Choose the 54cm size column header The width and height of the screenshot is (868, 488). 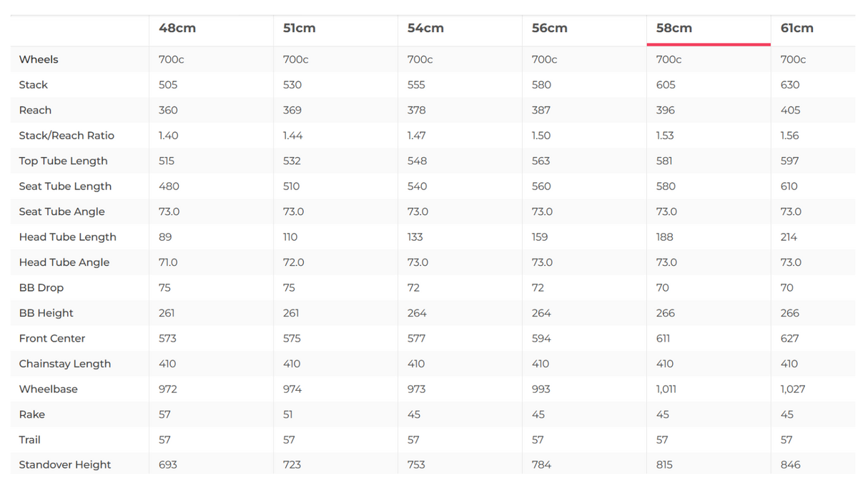pyautogui.click(x=425, y=29)
